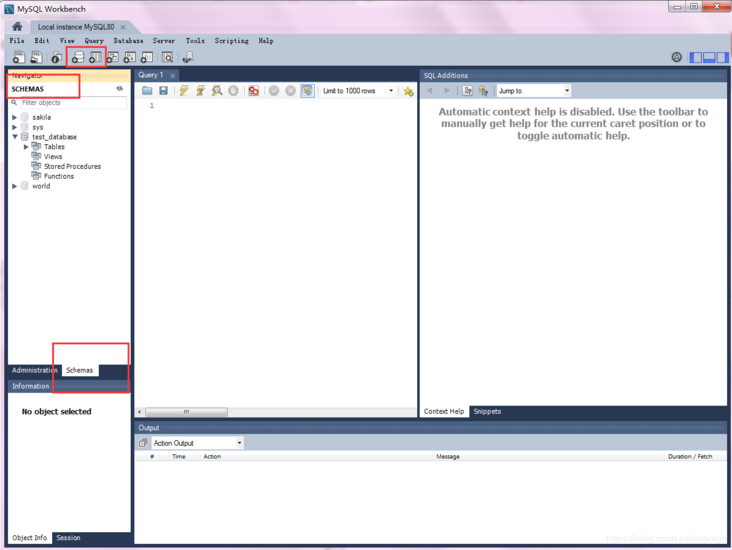This screenshot has width=732, height=550.
Task: Open the Help menu
Action: pyautogui.click(x=266, y=41)
